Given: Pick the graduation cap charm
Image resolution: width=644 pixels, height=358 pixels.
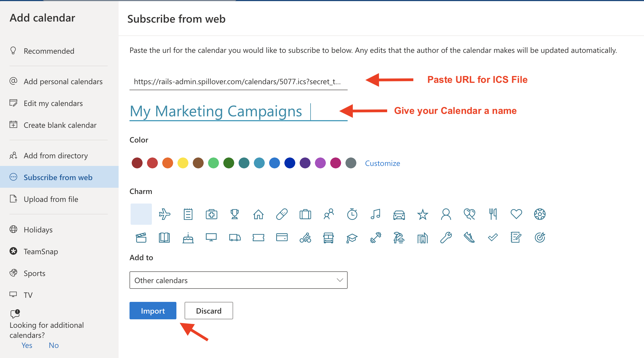Looking at the screenshot, I should [x=352, y=238].
